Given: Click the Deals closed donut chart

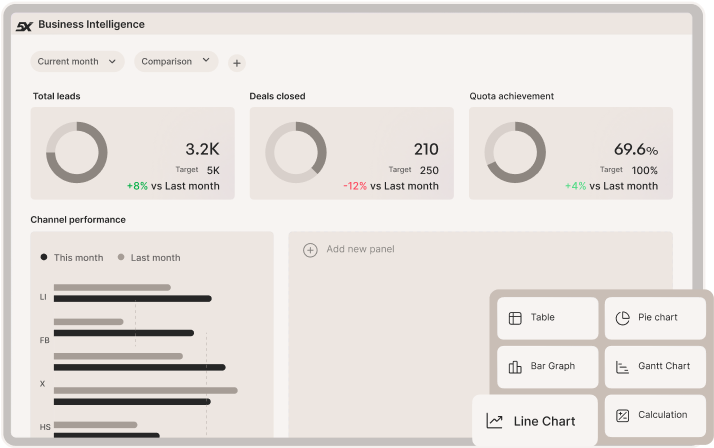Looking at the screenshot, I should (x=296, y=153).
